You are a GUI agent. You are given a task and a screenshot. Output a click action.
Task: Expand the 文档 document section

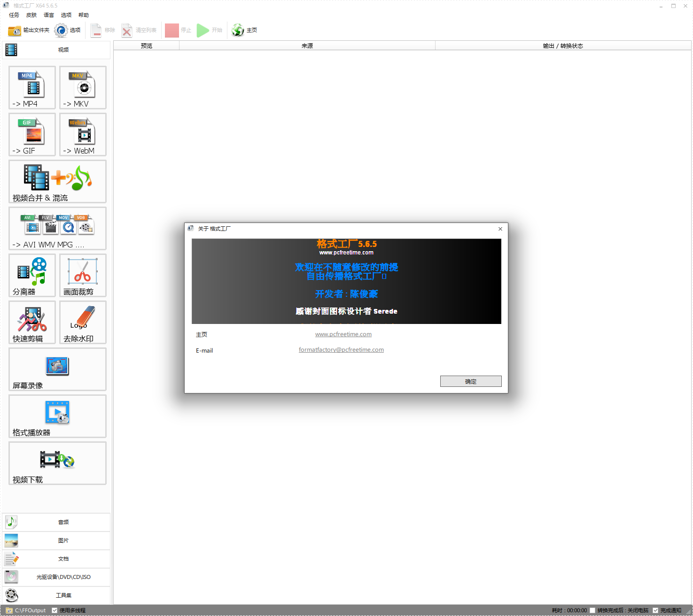click(56, 559)
